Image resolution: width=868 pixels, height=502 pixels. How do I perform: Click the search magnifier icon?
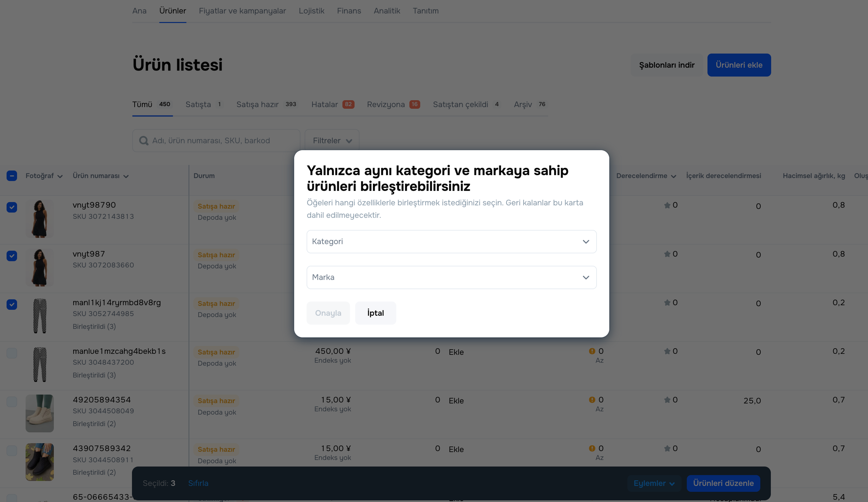point(144,141)
